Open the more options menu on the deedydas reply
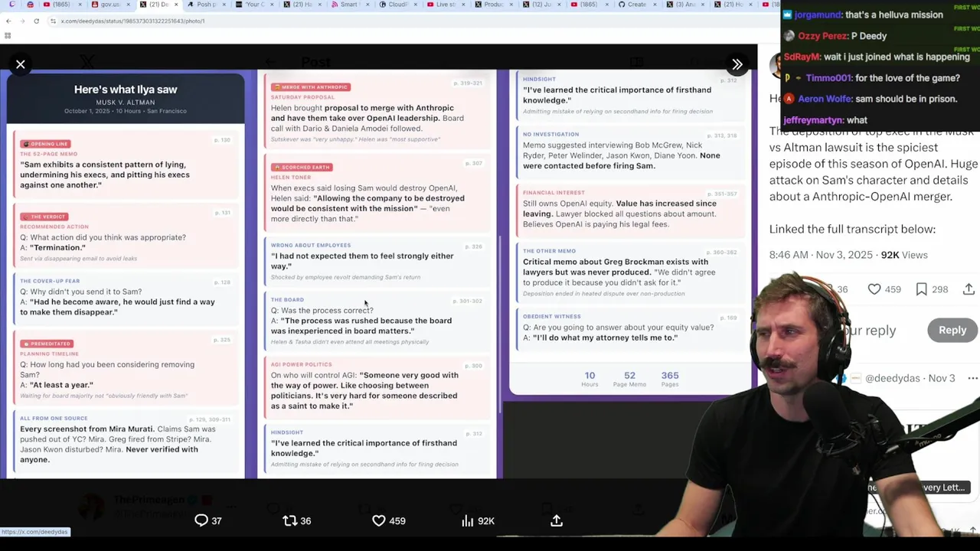Screen dimensions: 980x551 pyautogui.click(x=972, y=378)
